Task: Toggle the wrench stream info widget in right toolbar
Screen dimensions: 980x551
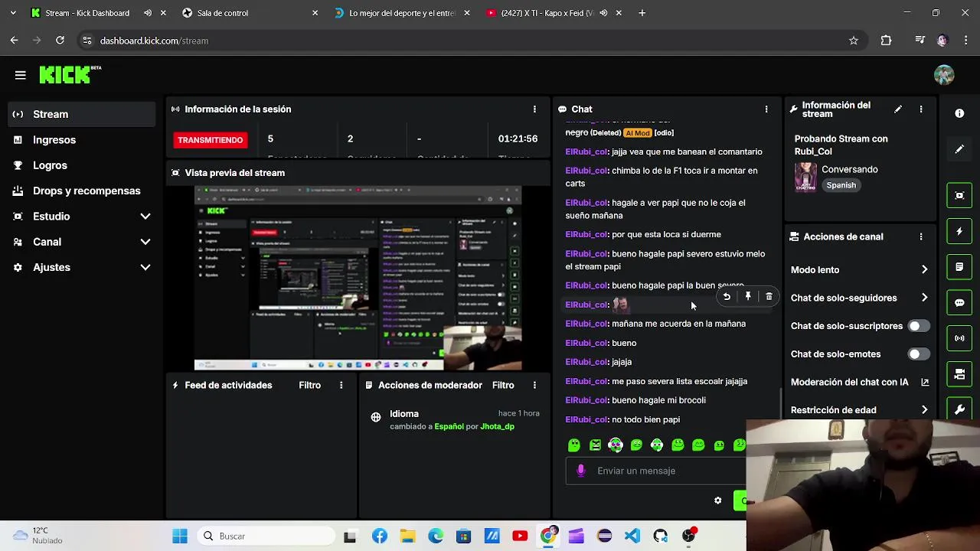Action: click(959, 409)
